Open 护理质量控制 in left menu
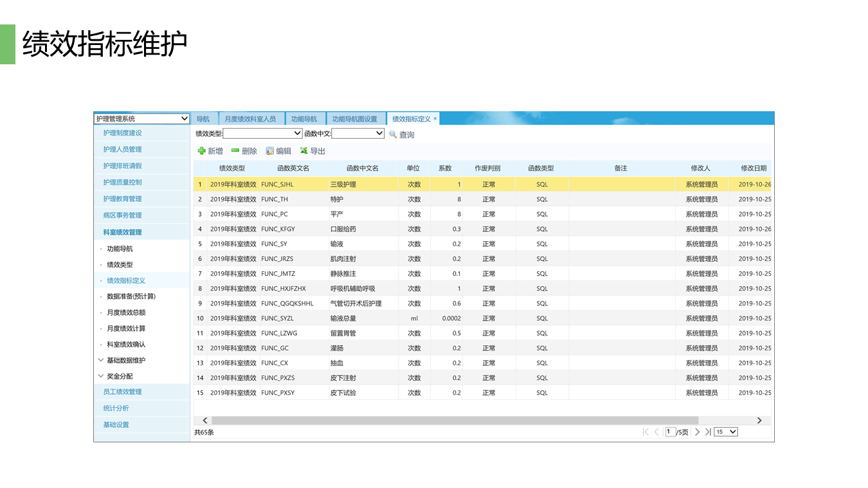868x488 pixels. pos(122,183)
